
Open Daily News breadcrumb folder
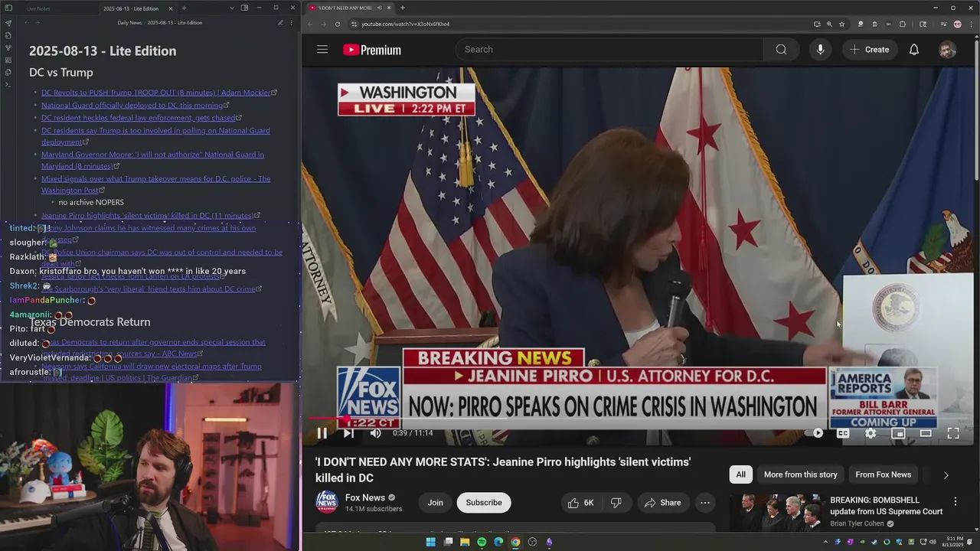point(129,23)
